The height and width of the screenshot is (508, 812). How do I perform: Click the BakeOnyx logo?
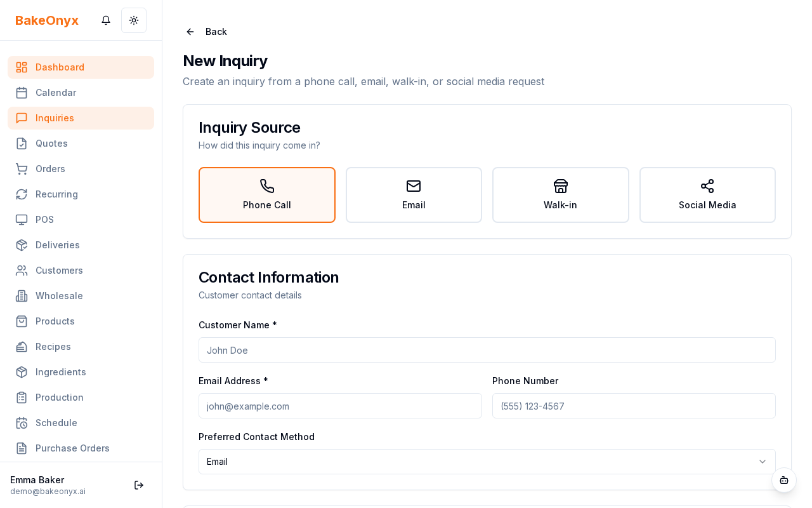click(x=47, y=20)
